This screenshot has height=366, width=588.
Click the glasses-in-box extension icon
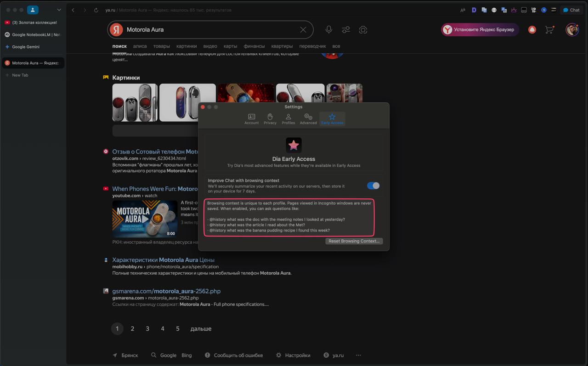pyautogui.click(x=524, y=10)
